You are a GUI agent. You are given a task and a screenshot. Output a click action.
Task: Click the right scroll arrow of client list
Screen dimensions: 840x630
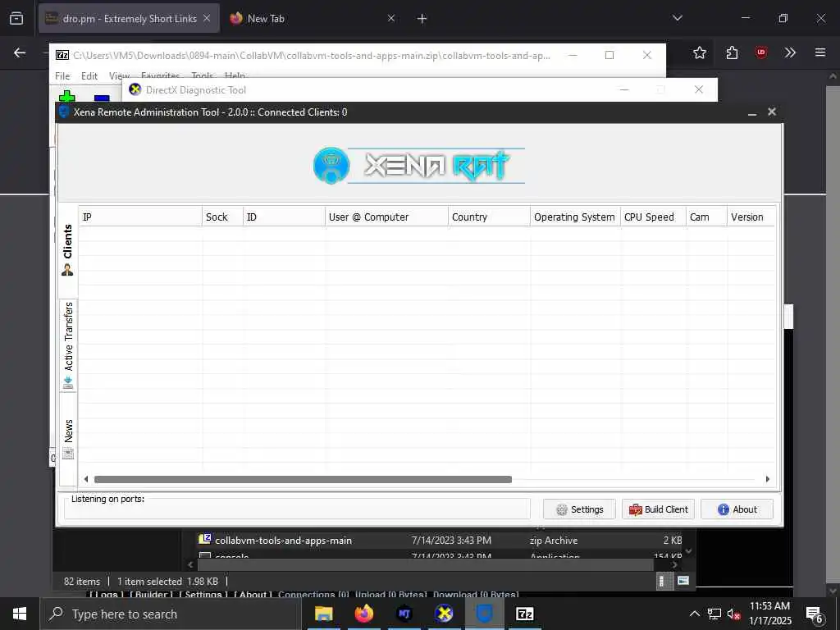(x=767, y=479)
